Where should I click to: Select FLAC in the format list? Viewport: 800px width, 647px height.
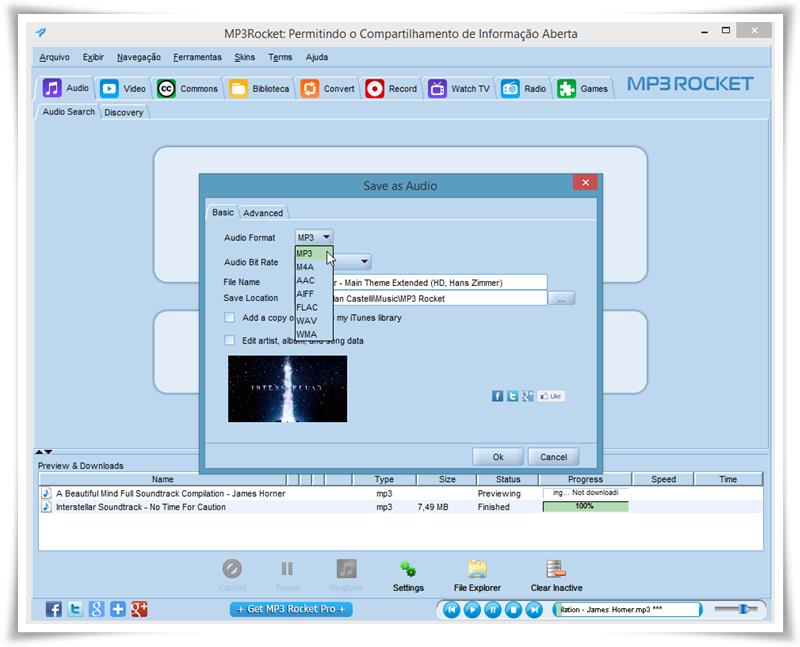[313, 307]
